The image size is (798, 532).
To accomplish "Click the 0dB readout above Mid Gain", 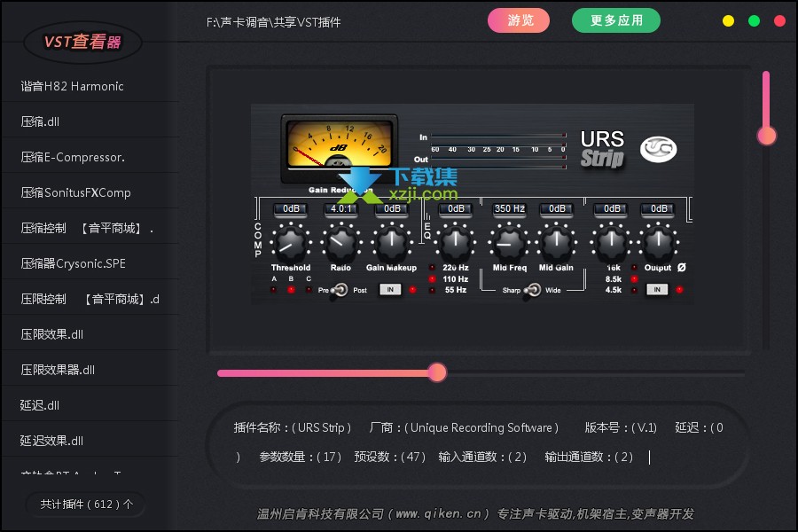I will [557, 208].
